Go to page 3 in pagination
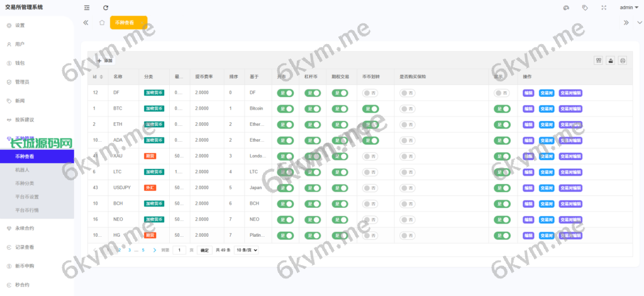Screen dimensions: 644x296 130,250
